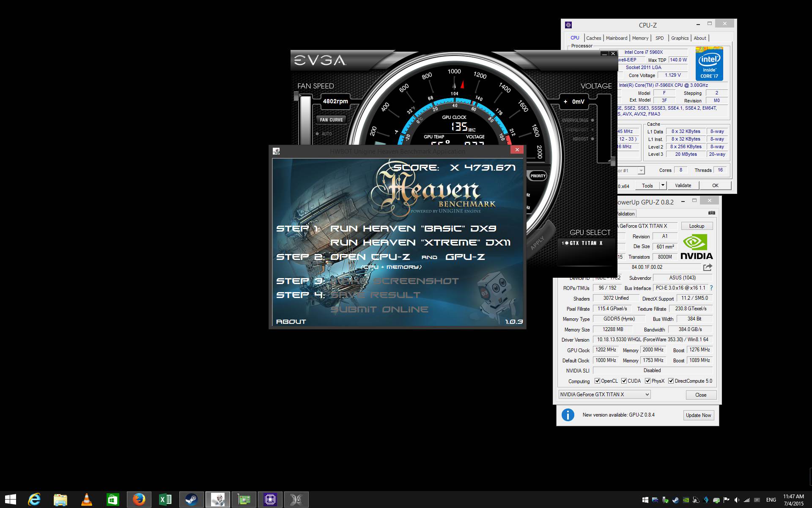Click the Action Center flag tray icon
This screenshot has width=812, height=508.
tap(727, 500)
